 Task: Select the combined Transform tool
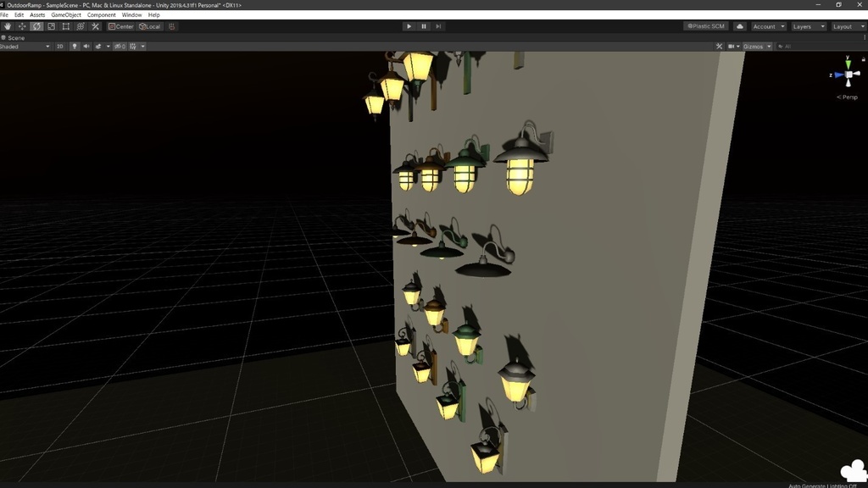pos(81,26)
